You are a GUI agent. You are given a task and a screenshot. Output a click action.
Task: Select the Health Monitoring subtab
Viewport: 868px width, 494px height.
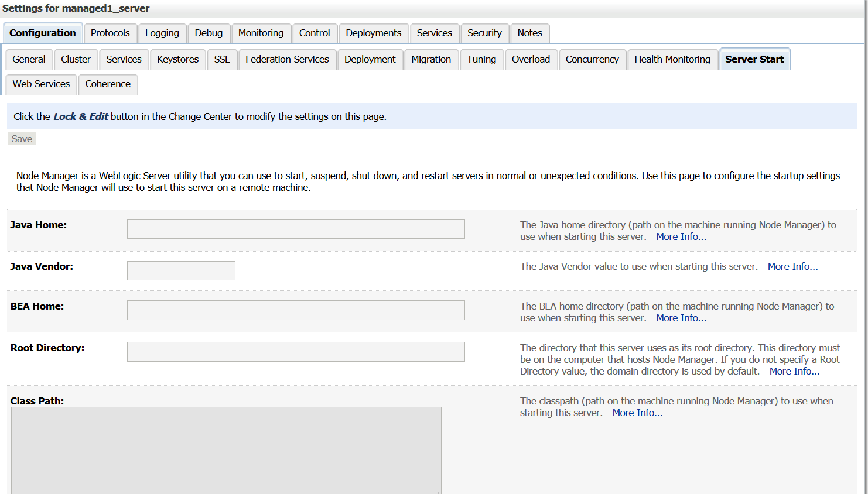pos(672,60)
